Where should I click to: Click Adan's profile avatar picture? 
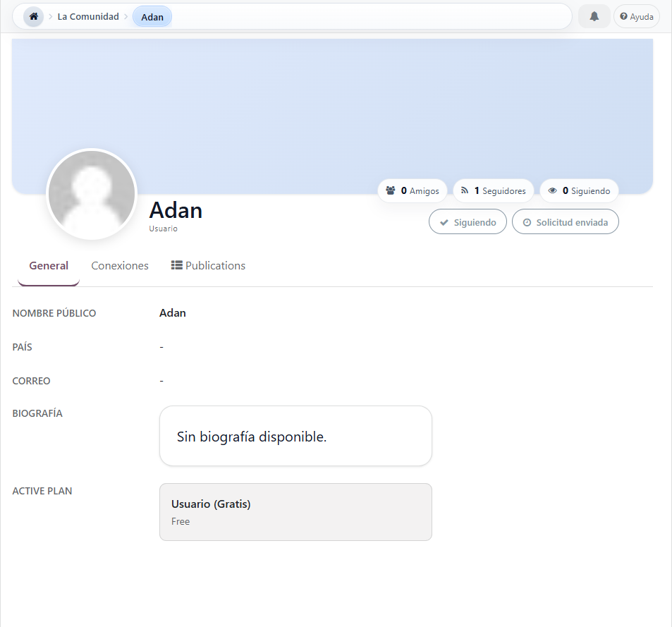(x=92, y=194)
